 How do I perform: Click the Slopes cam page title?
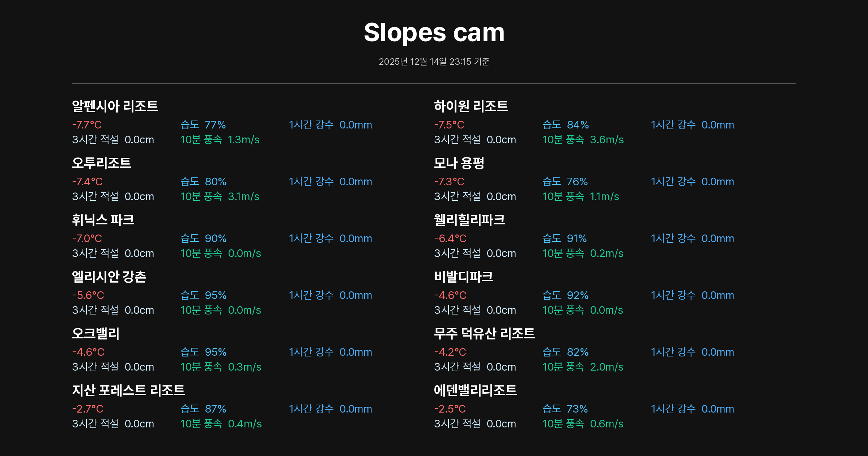pyautogui.click(x=434, y=33)
